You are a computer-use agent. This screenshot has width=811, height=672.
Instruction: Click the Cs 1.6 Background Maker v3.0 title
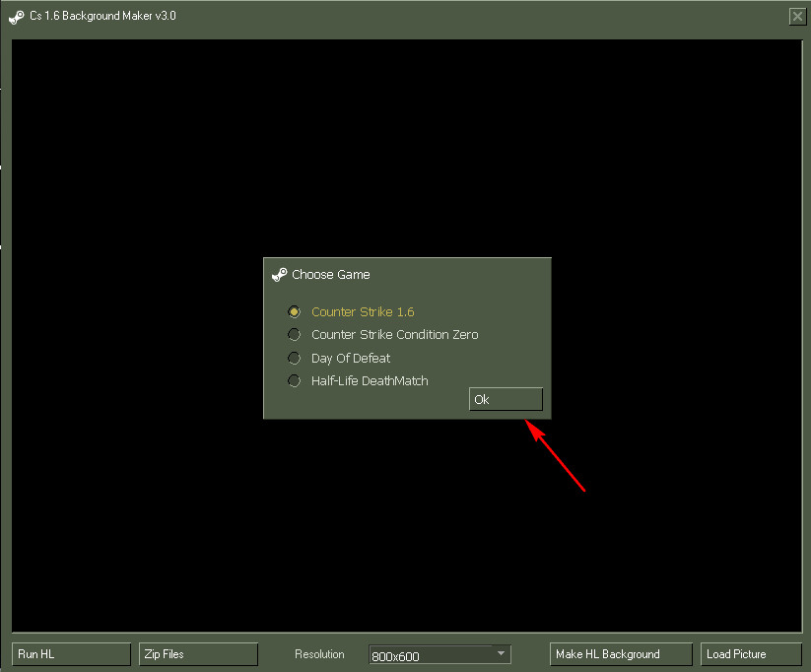coord(102,16)
